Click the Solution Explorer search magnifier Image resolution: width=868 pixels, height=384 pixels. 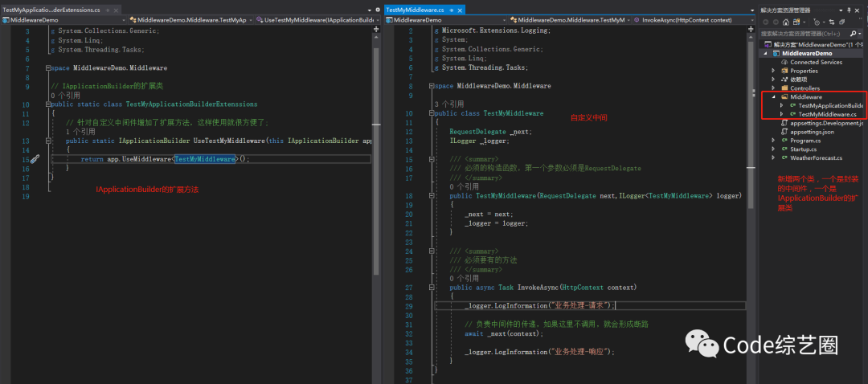click(853, 33)
